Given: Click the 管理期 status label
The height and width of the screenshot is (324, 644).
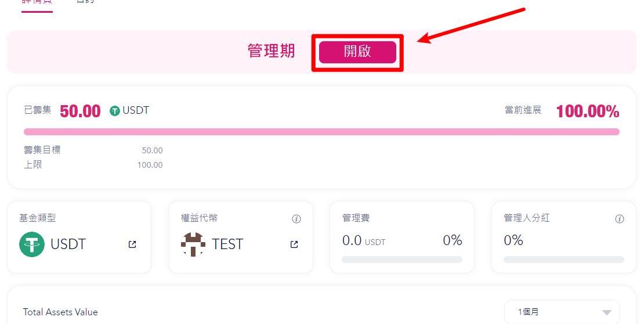Looking at the screenshot, I should pyautogui.click(x=271, y=52).
